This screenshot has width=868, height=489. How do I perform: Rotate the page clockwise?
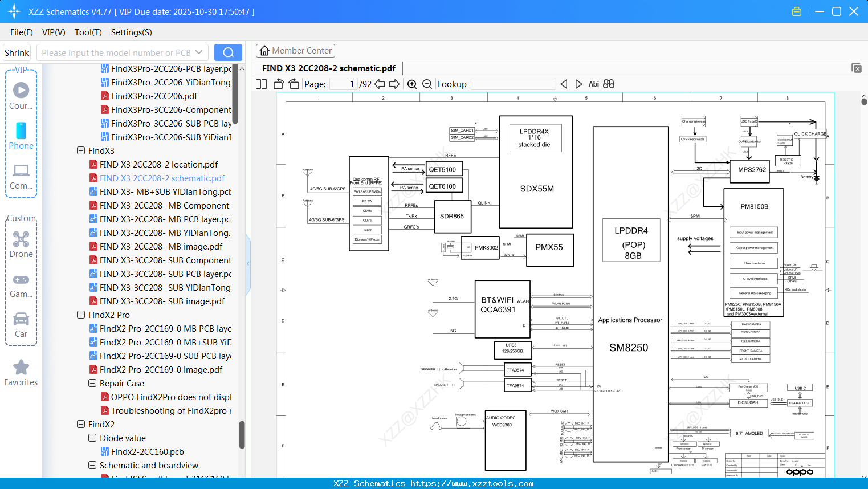click(x=294, y=84)
